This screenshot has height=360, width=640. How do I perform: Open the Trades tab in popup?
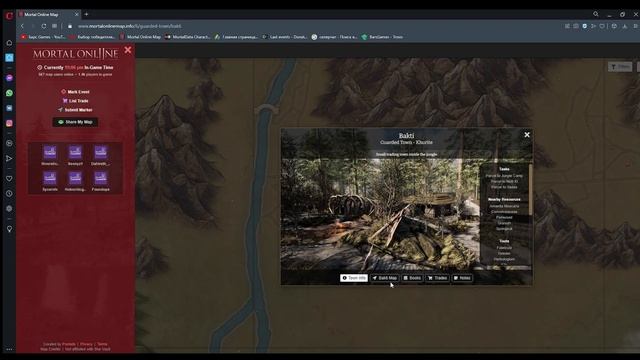click(x=438, y=278)
